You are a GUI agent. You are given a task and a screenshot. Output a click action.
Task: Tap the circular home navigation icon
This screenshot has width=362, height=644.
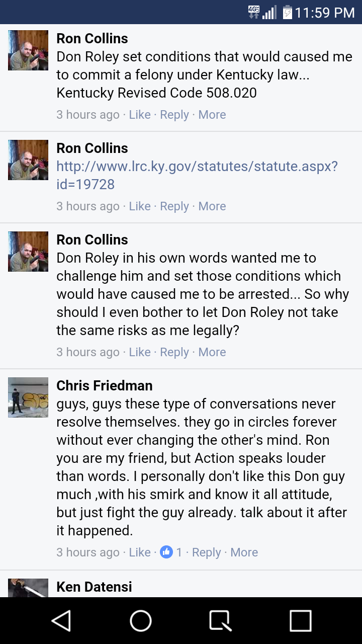141,620
